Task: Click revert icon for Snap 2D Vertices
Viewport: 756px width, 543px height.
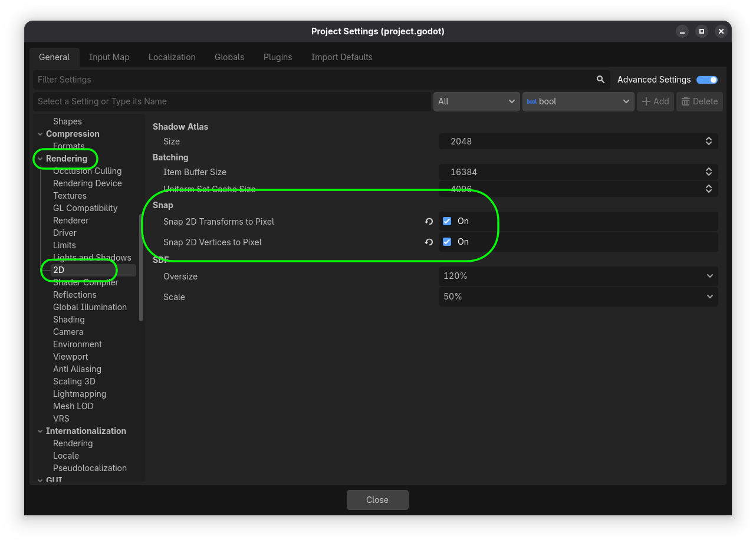Action: (429, 242)
